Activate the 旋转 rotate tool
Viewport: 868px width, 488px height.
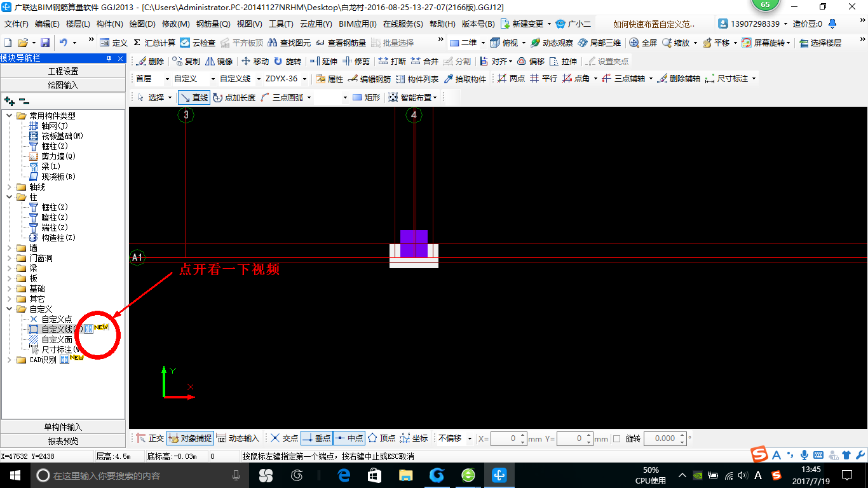(x=287, y=62)
